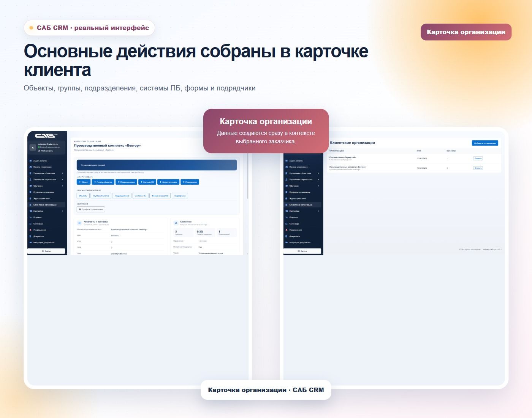Click the Генерация документов folder icon in the Вектор card sidebar

click(31, 242)
